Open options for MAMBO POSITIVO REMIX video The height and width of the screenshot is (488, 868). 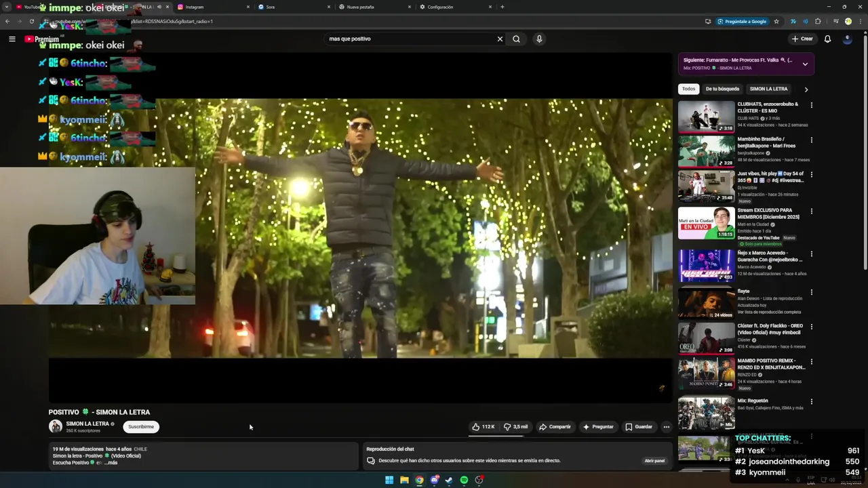(811, 362)
